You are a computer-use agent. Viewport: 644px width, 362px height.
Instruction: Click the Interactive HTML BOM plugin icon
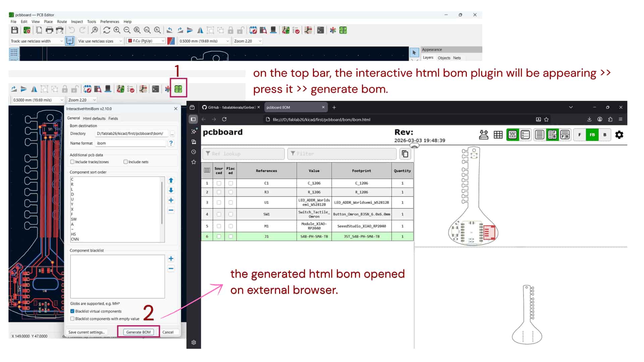click(x=178, y=89)
